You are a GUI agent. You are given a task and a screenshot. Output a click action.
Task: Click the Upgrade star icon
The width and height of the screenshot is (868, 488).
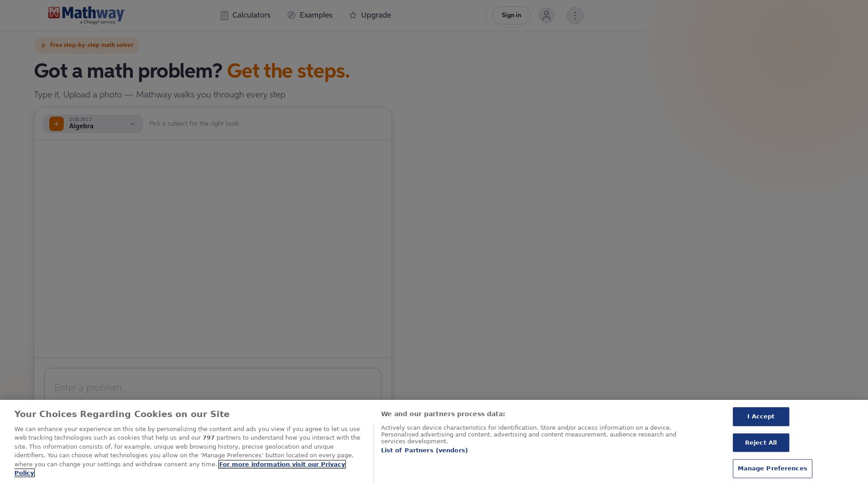[x=353, y=15]
